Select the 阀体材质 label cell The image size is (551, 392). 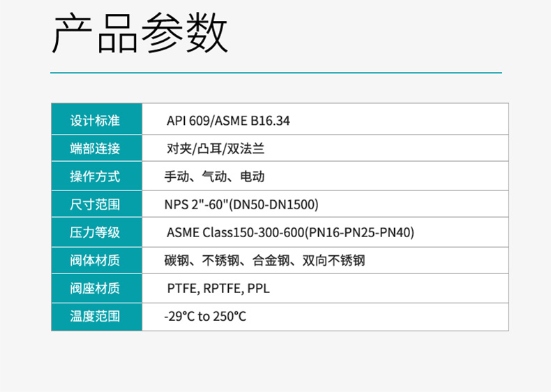coord(96,260)
